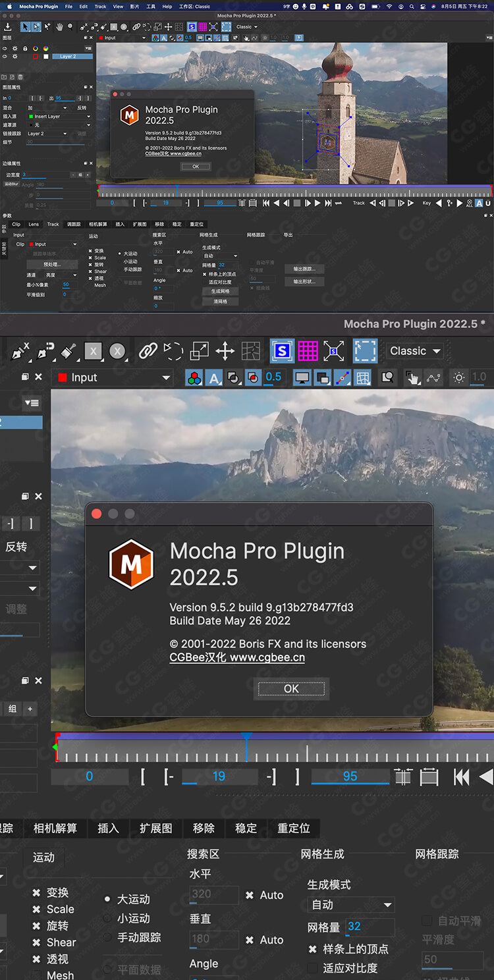494x980 pixels.
Task: Click the monitor display icon in enlarged view bar
Action: coord(302,377)
